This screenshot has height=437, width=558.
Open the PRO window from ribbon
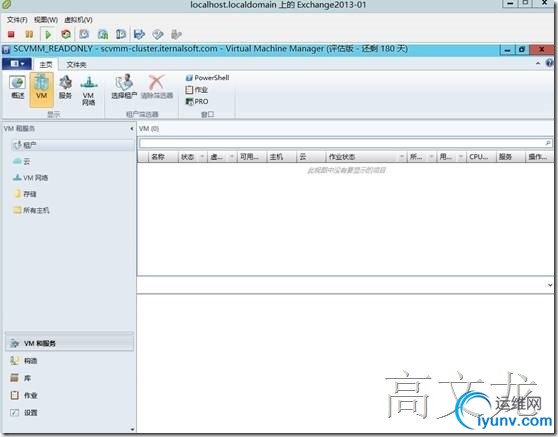[197, 101]
